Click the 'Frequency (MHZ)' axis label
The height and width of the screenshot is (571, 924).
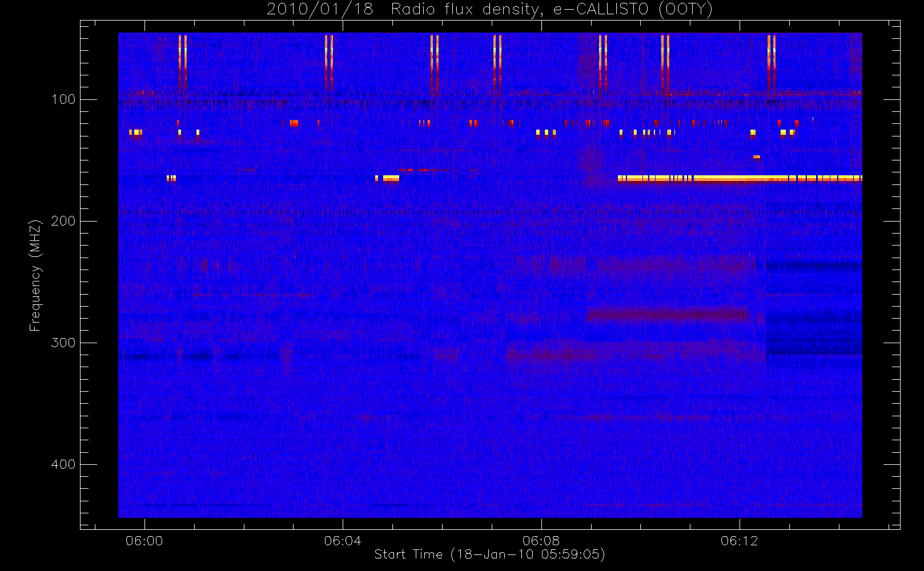(35, 275)
